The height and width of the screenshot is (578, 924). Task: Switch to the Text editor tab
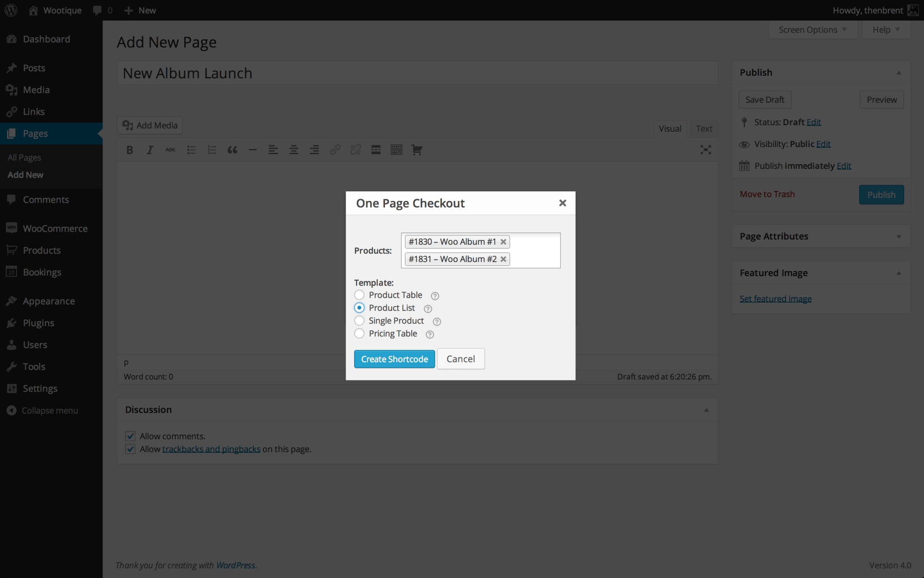tap(703, 128)
